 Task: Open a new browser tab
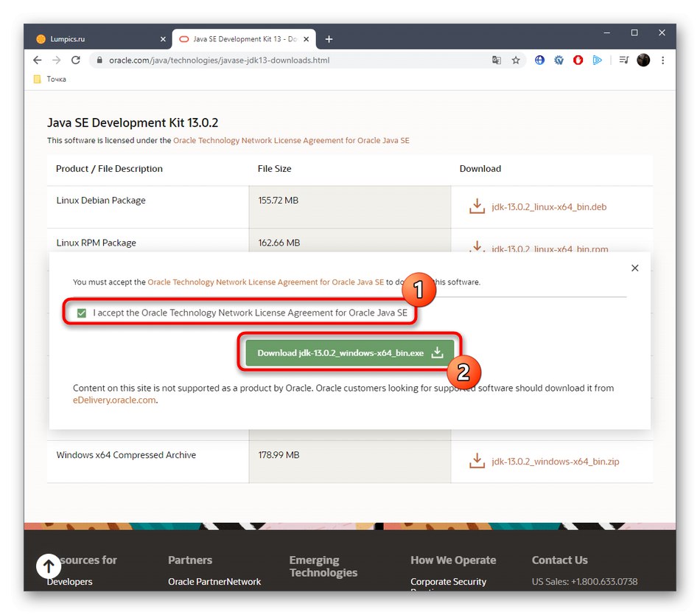click(x=329, y=39)
